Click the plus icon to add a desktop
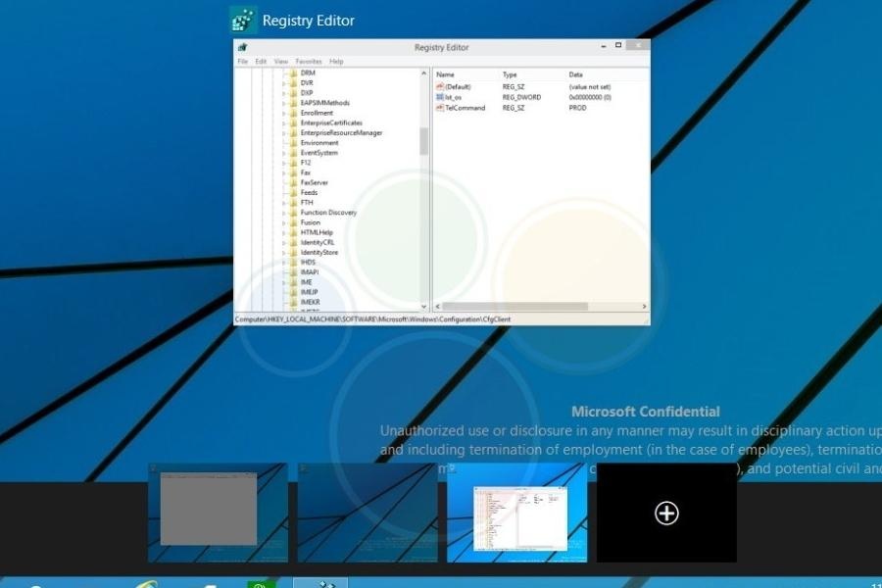882x588 pixels. [x=666, y=513]
